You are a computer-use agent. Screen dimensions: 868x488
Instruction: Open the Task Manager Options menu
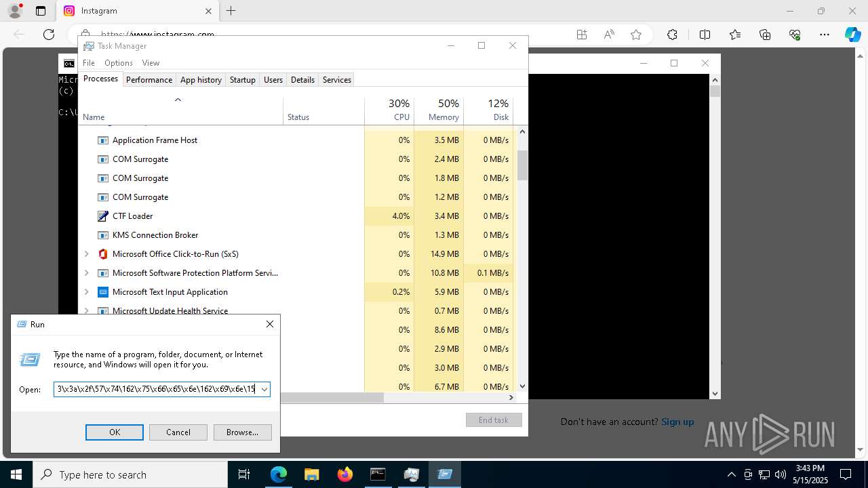pyautogui.click(x=119, y=63)
